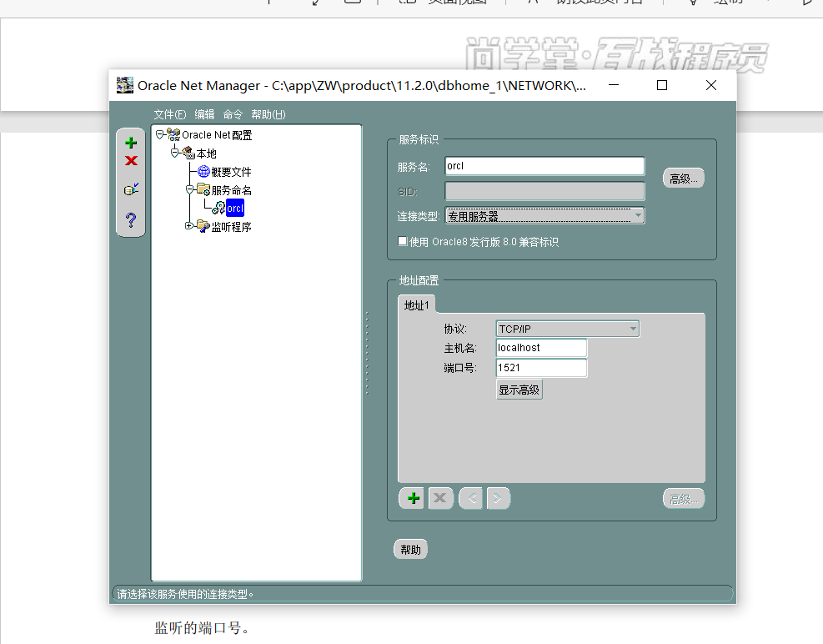Viewport: 823px width, 644px height.
Task: Expand the 监听程序 tree node
Action: 189,226
